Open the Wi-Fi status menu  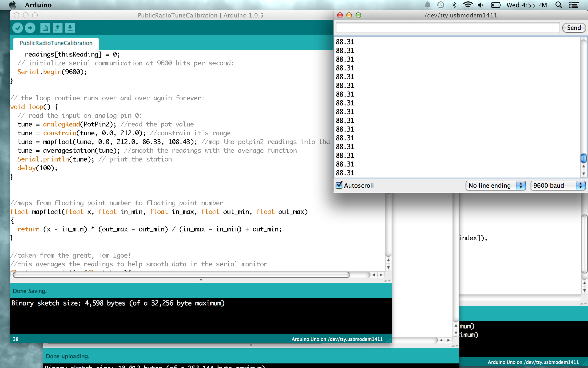pos(467,5)
